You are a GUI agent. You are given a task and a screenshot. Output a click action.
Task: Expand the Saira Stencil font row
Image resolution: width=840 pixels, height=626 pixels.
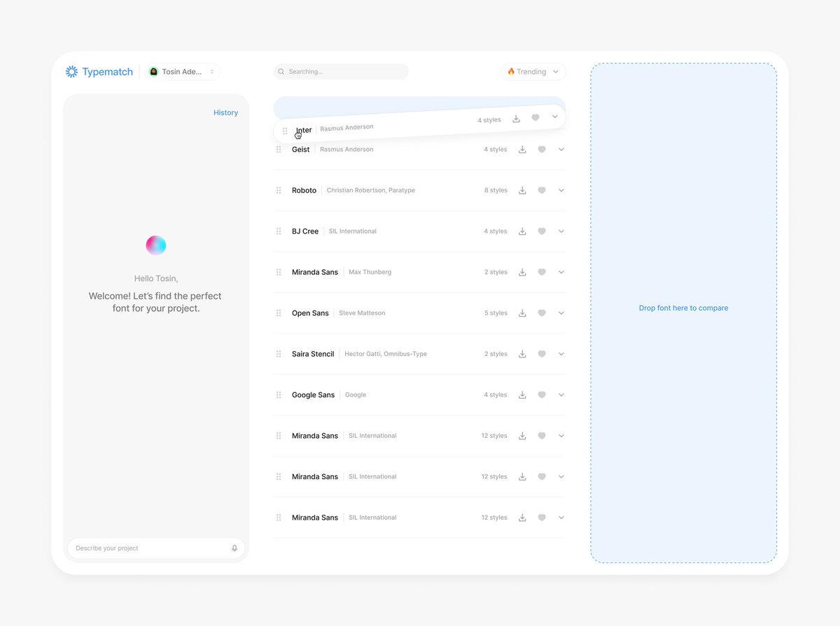pos(561,354)
